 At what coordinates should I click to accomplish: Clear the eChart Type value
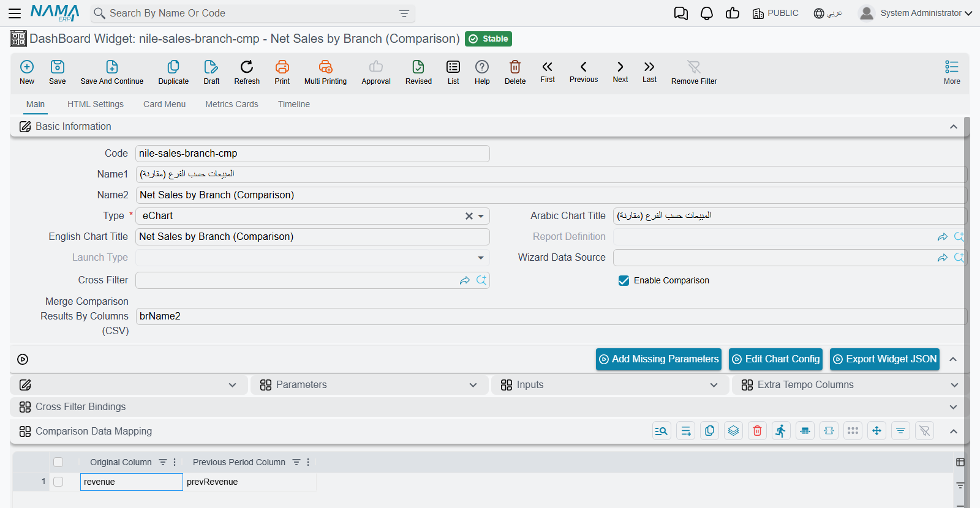pos(469,216)
